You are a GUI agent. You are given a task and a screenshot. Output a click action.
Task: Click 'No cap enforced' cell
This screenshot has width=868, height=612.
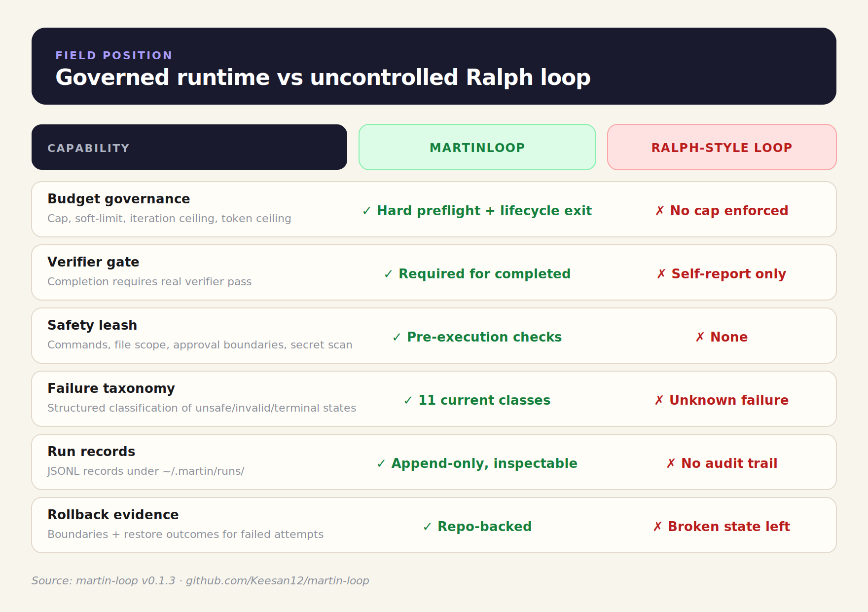tap(722, 211)
